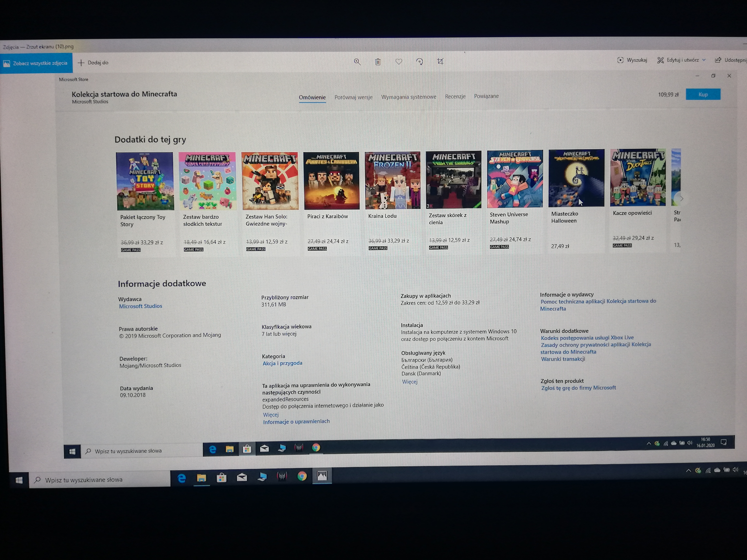Click Dodaj do in the Photos toolbar
The image size is (747, 560).
(x=93, y=62)
